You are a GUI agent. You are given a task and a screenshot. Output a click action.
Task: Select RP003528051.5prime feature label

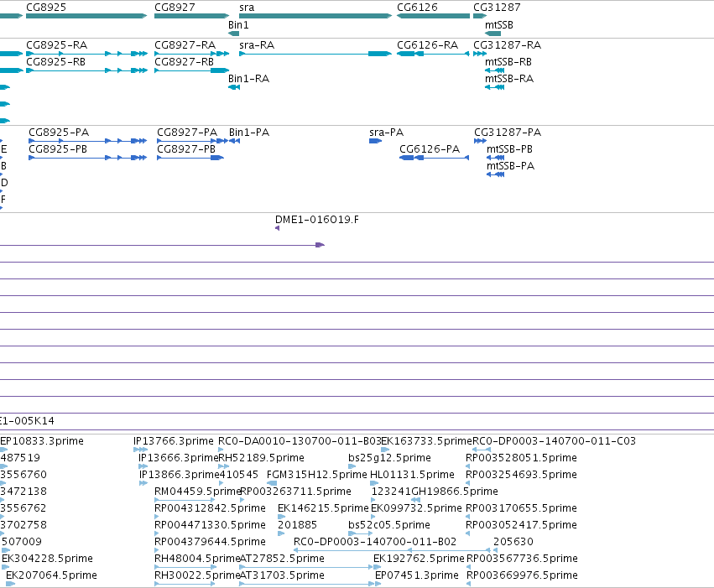coord(521,458)
